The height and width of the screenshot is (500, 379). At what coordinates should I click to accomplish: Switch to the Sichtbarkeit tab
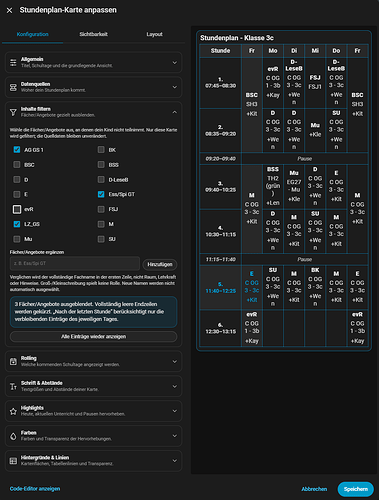[x=93, y=34]
